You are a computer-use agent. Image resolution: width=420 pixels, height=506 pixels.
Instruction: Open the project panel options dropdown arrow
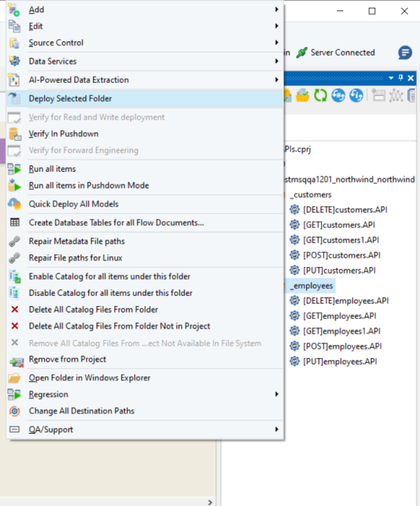[391, 78]
